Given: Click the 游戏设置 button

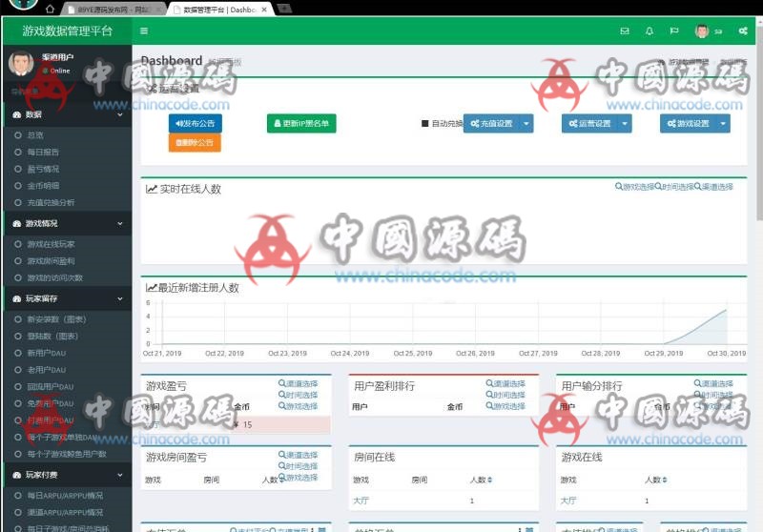Looking at the screenshot, I should (688, 124).
